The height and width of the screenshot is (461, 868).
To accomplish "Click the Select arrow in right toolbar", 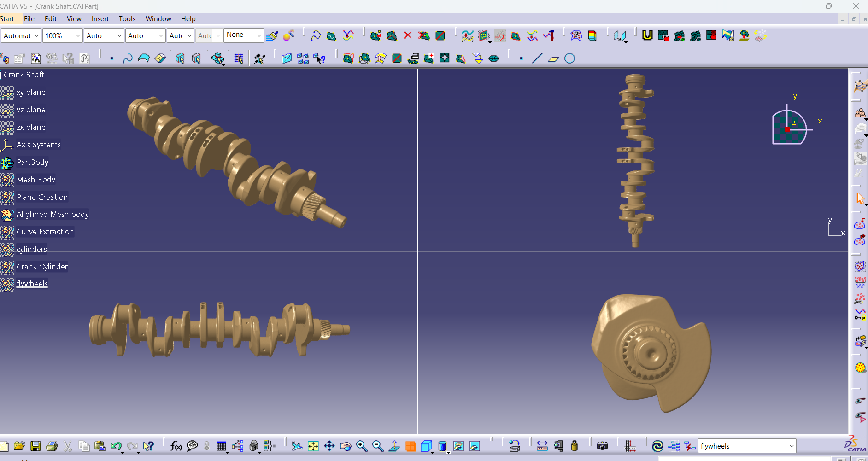I will tap(860, 198).
